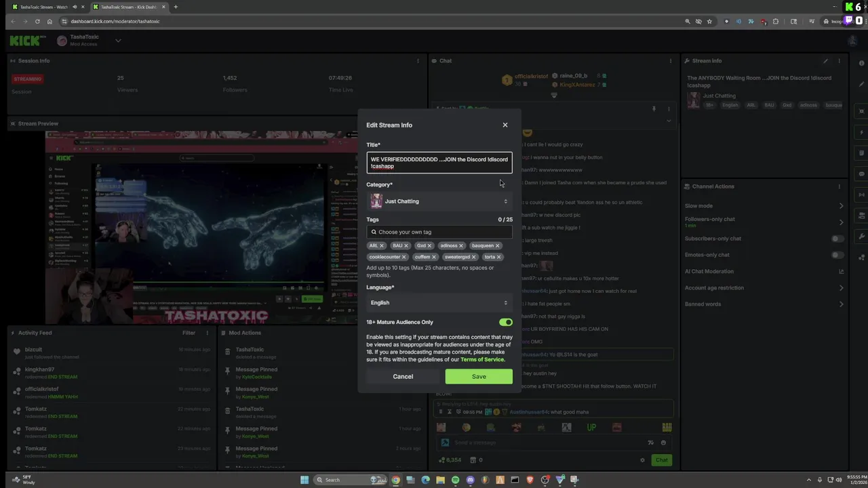
Task: Open Spotify from the taskbar
Action: pos(455,480)
